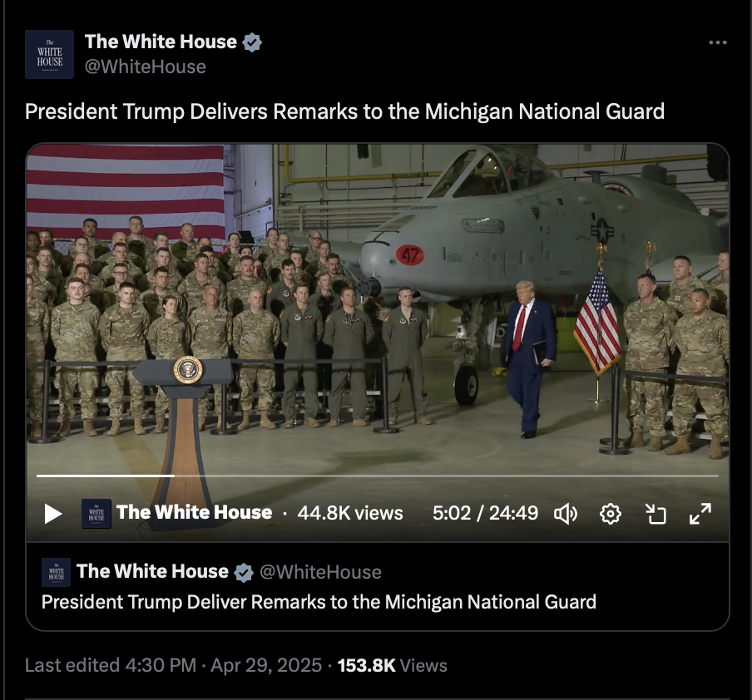Open quoted post avatar of White House

56,572
